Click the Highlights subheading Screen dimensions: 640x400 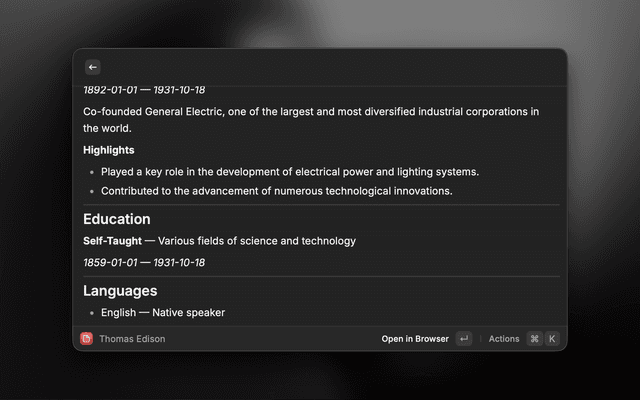tap(109, 150)
